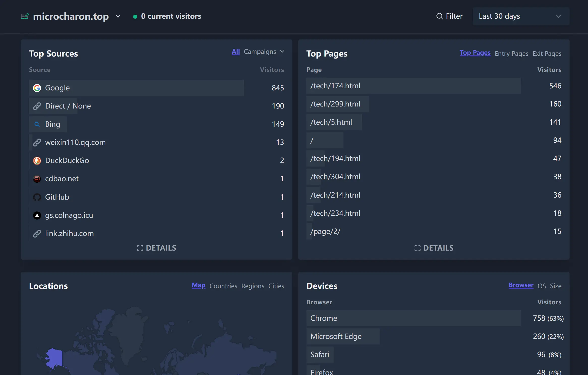This screenshot has width=588, height=375.
Task: Click the Filter search icon
Action: tap(439, 16)
